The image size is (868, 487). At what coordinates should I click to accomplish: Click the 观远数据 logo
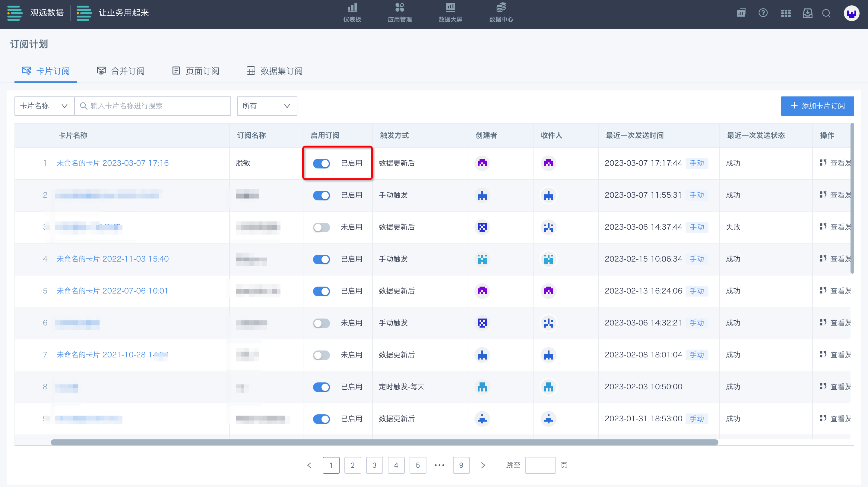[x=35, y=13]
